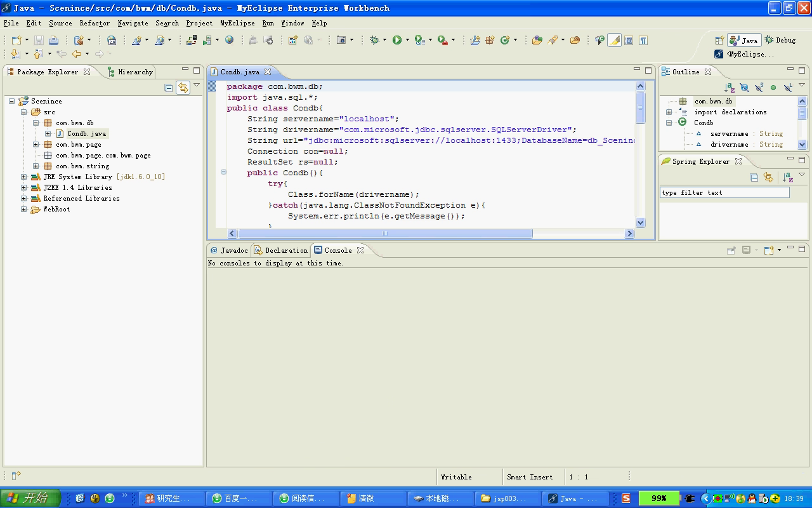Close the Condb.java editor tab
The image size is (812, 508).
268,72
